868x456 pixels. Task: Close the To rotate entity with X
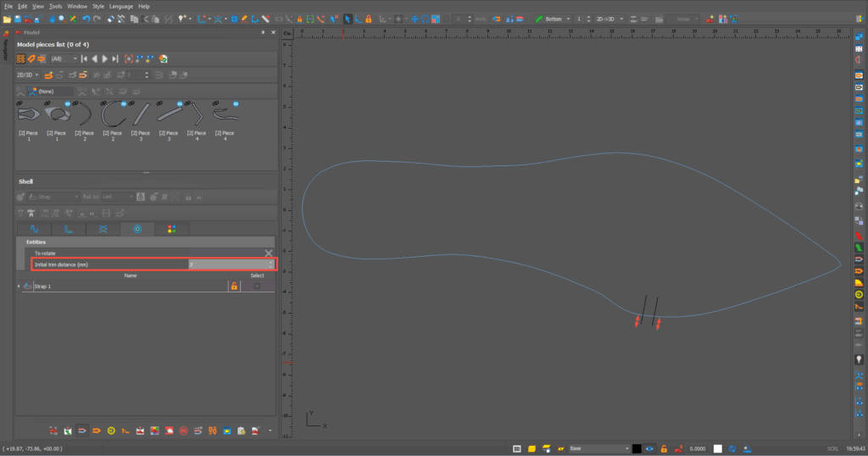269,253
